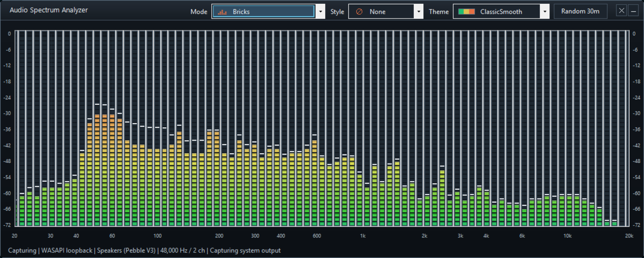The width and height of the screenshot is (644, 258).
Task: Click "Capturing system output" status text
Action: coord(245,250)
